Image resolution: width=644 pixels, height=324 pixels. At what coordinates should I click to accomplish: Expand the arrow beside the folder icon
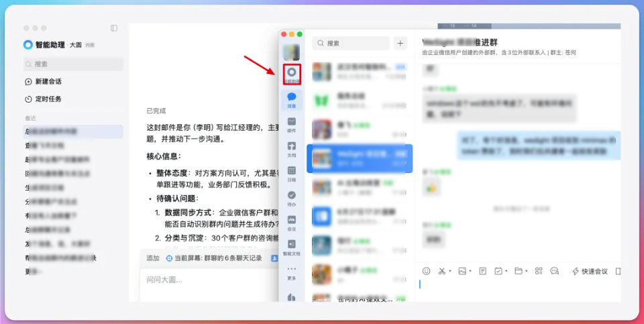pyautogui.click(x=526, y=271)
